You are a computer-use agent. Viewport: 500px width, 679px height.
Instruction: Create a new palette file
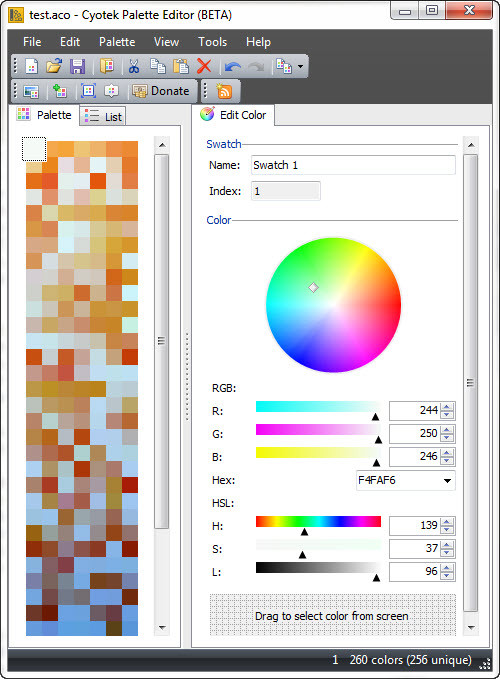click(32, 66)
